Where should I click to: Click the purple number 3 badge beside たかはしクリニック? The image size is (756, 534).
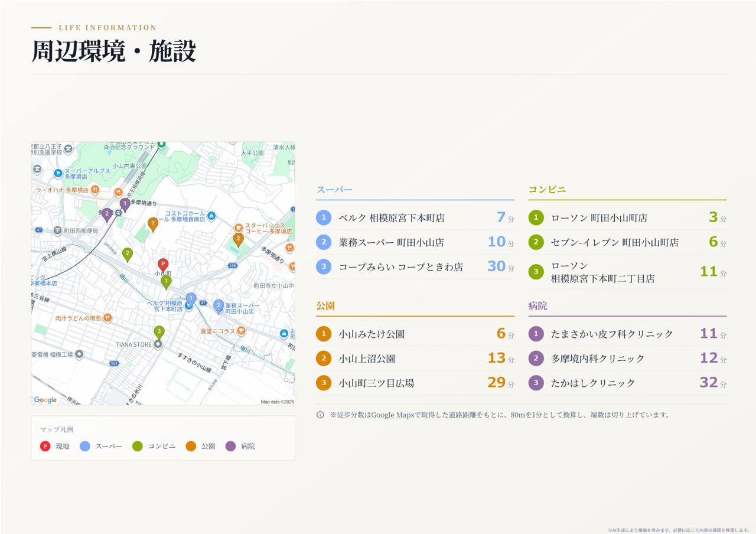[536, 383]
